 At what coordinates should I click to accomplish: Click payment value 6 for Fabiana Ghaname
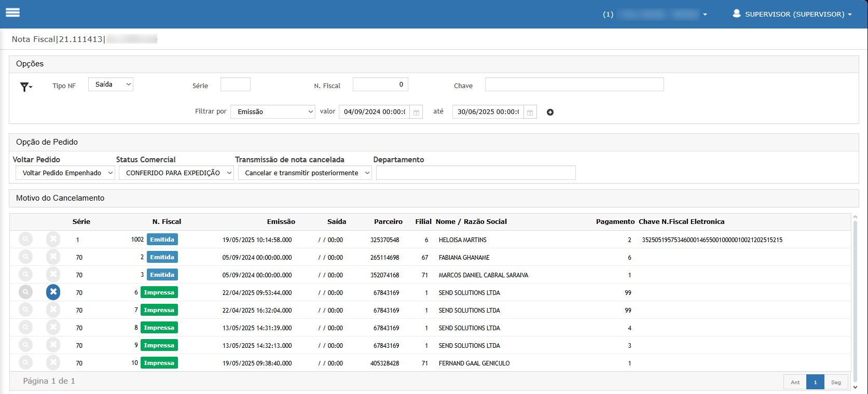[629, 257]
